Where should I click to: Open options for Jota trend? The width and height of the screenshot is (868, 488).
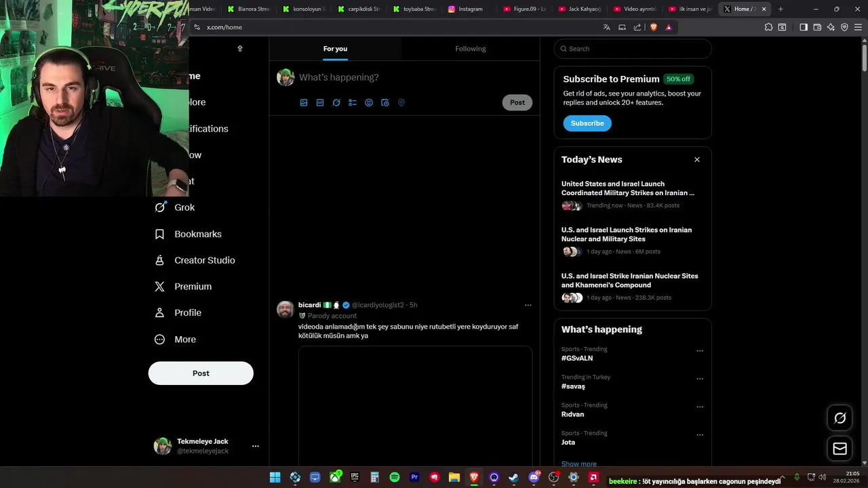pyautogui.click(x=700, y=435)
